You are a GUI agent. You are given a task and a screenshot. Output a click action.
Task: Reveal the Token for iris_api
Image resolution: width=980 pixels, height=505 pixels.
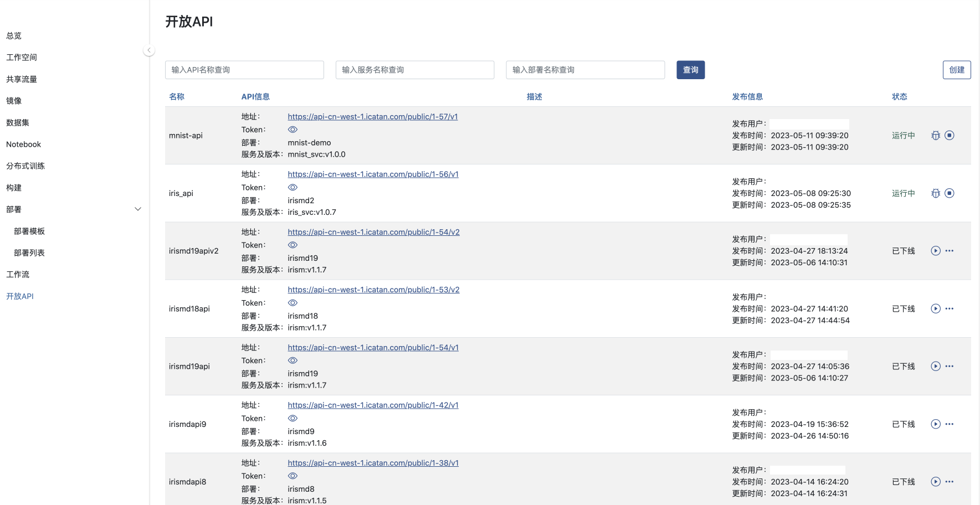[x=293, y=188]
